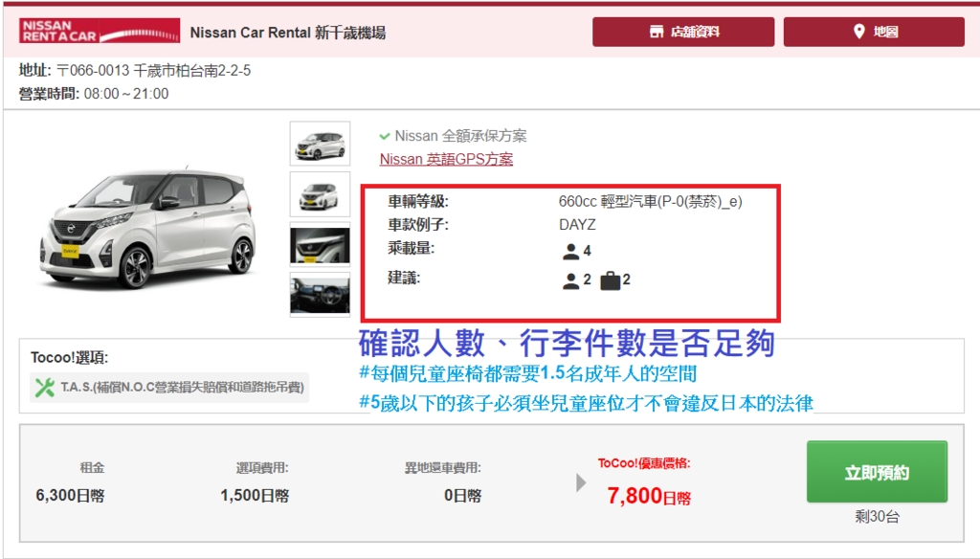
Task: Click the Nissan Rent a Car logo
Action: point(100,31)
